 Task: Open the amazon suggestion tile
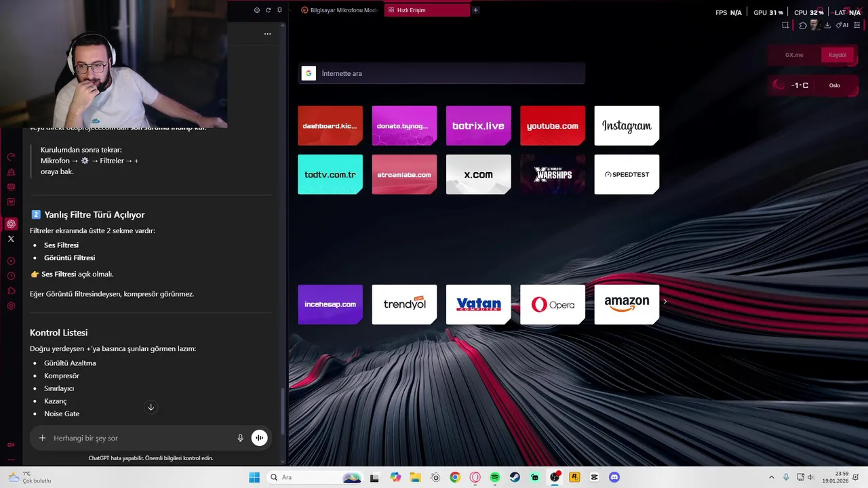coord(627,304)
